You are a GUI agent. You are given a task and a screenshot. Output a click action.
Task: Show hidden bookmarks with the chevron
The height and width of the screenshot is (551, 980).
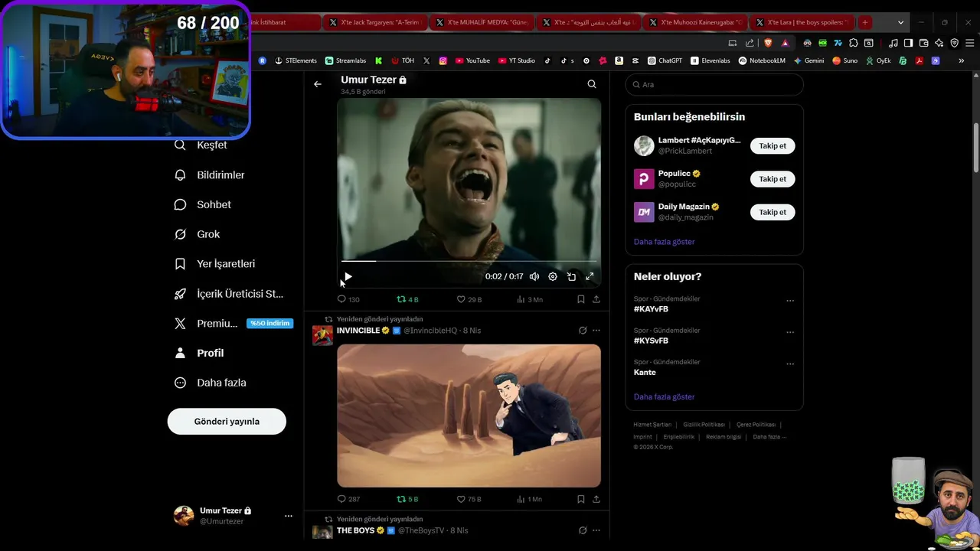pyautogui.click(x=961, y=60)
